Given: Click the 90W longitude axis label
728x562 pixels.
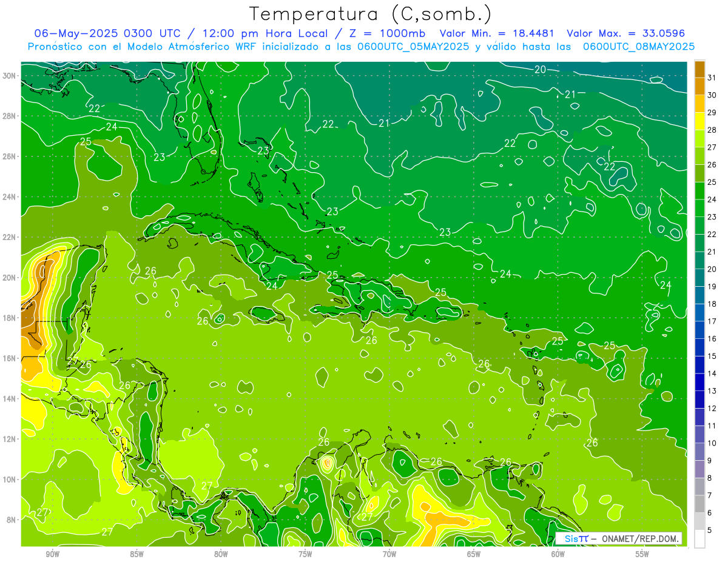Looking at the screenshot, I should (52, 554).
